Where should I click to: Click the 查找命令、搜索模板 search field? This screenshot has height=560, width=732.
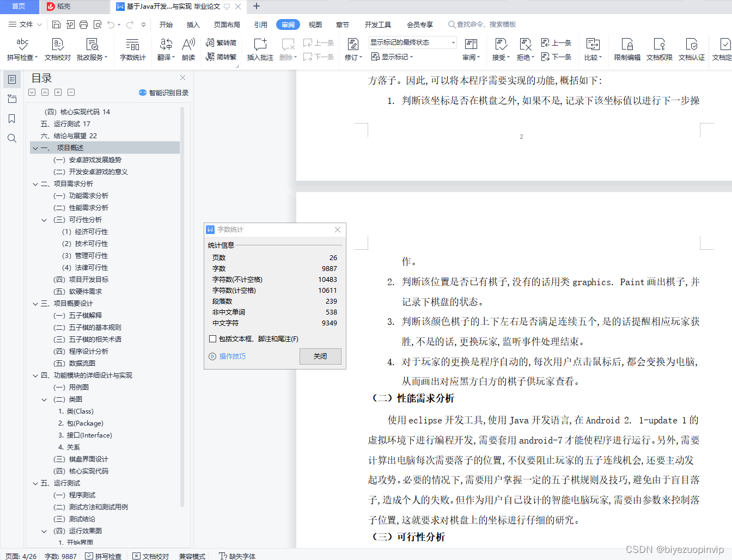tap(482, 24)
